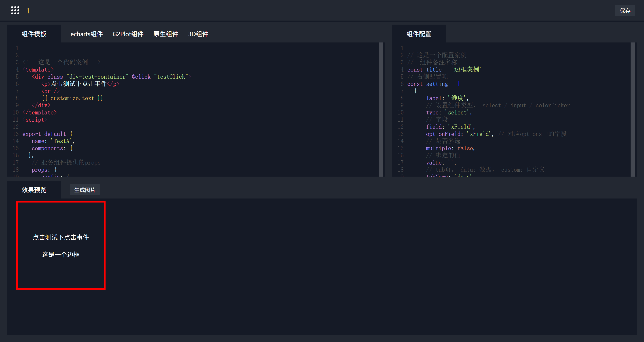The image size is (644, 342).
Task: Open the echarts组件 tab
Action: (87, 34)
